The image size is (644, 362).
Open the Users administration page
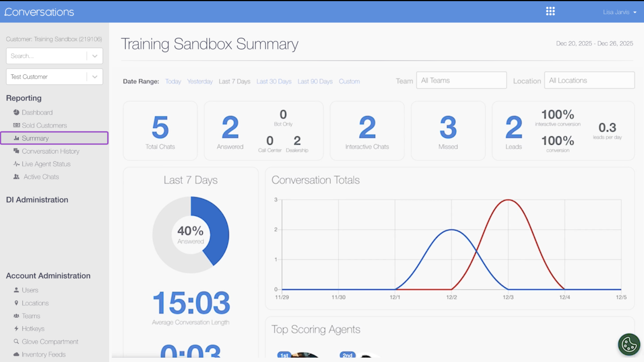click(30, 290)
